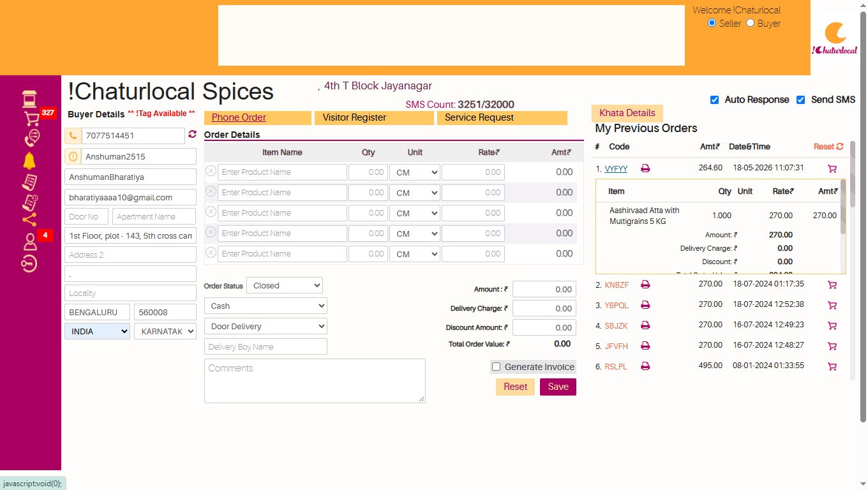The width and height of the screenshot is (868, 490).
Task: Open the Cash payment method dropdown
Action: tap(266, 306)
